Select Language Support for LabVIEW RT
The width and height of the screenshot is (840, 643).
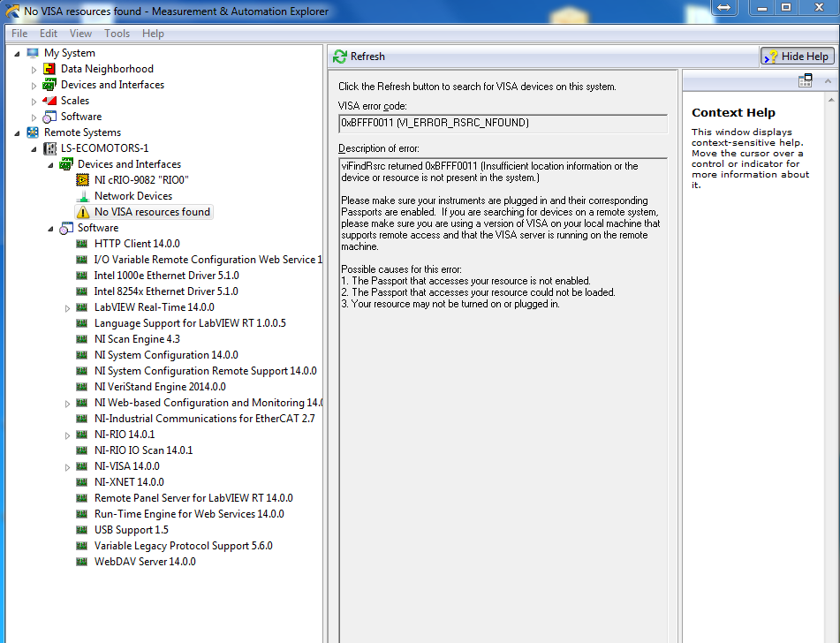pyautogui.click(x=190, y=323)
